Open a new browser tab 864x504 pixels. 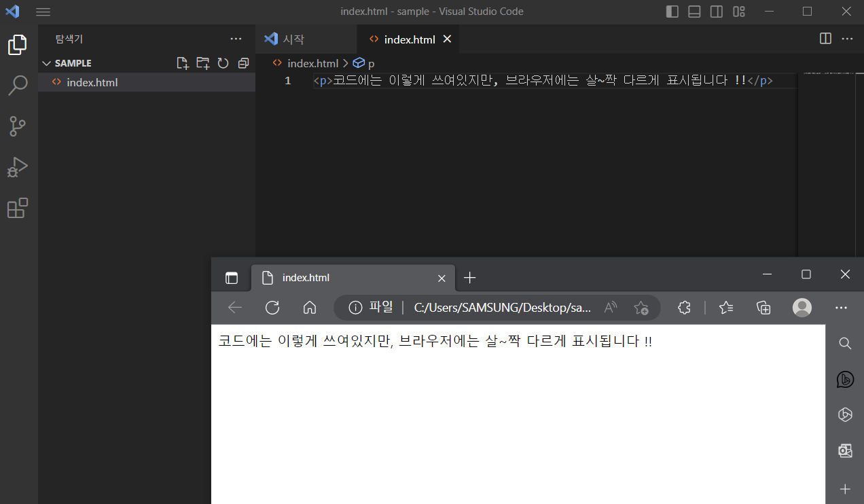click(x=469, y=278)
